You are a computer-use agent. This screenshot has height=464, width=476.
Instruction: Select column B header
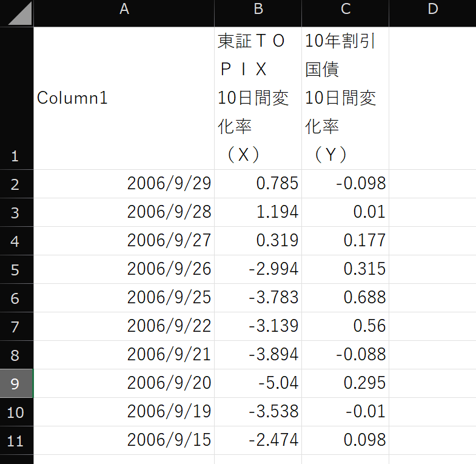point(258,10)
